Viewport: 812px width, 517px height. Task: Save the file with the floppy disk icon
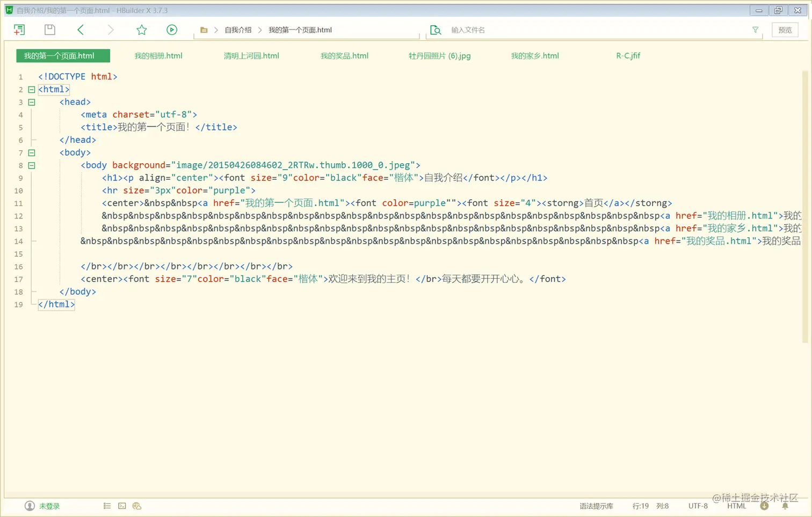pos(50,30)
